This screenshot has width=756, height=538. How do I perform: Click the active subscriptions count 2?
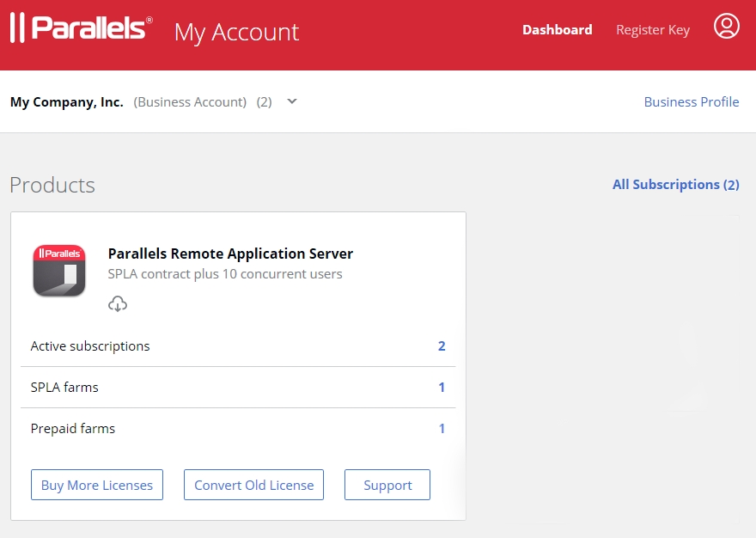click(x=442, y=346)
